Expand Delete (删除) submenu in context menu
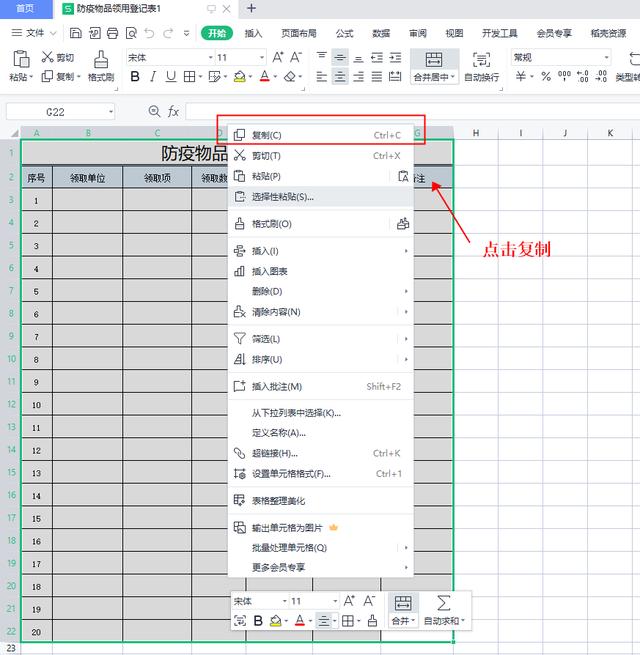Viewport: 640px width, 655px height. tap(321, 291)
